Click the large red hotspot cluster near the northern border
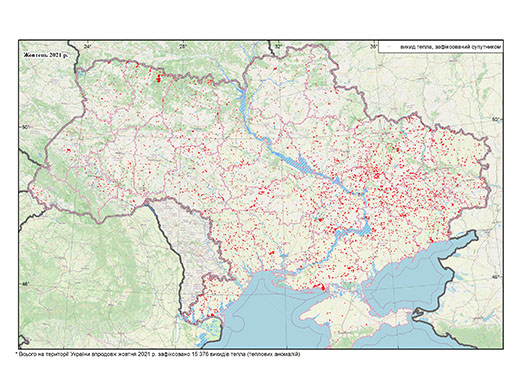 pos(159,78)
